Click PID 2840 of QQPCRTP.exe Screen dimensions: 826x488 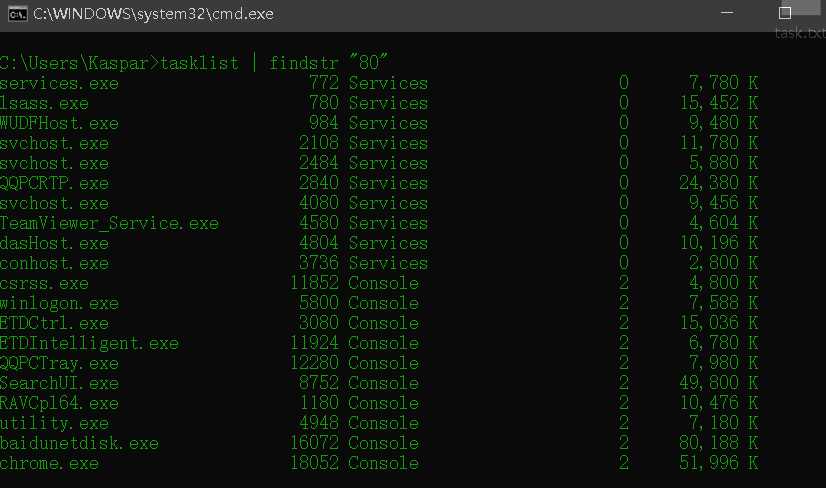point(319,183)
